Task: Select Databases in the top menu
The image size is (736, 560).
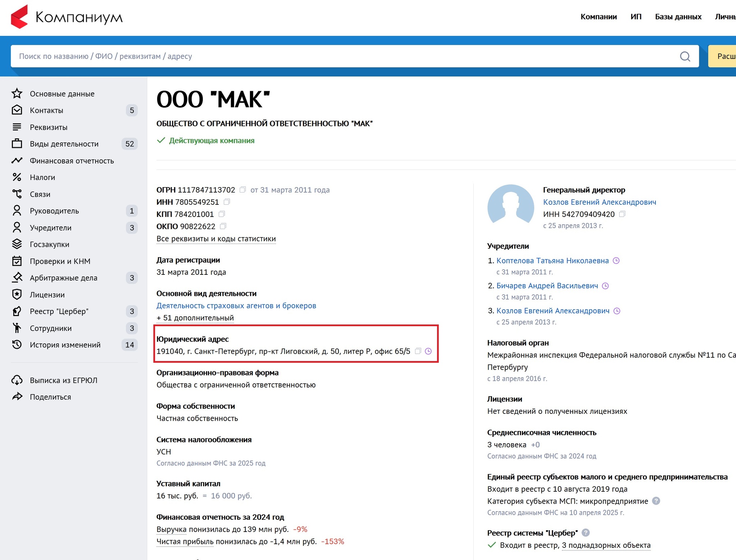Action: pos(678,17)
